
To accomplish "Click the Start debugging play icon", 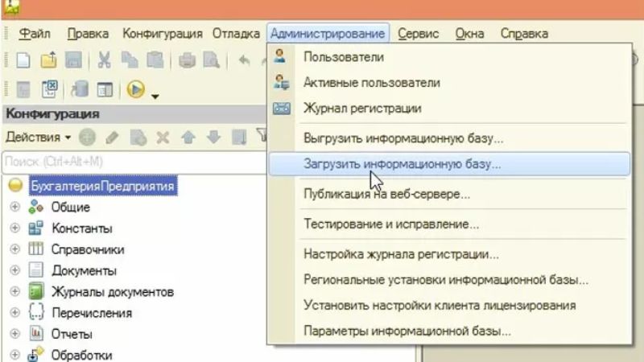I will (x=135, y=89).
